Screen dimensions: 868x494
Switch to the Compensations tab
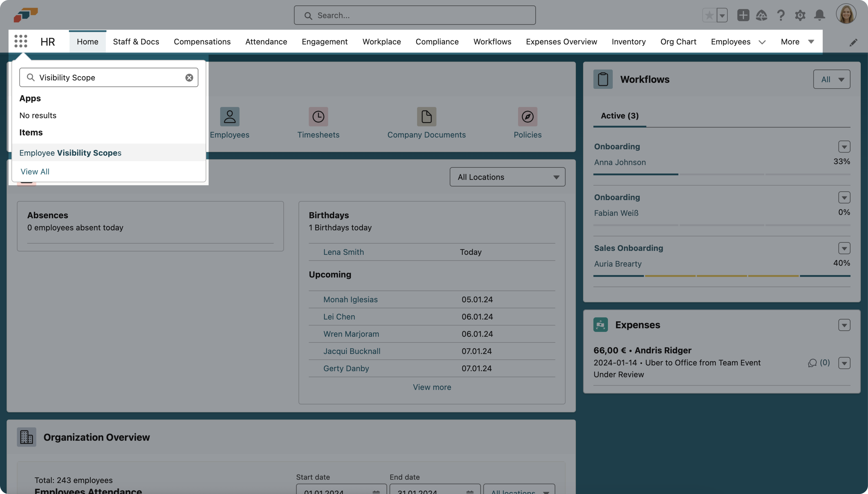[x=202, y=42]
